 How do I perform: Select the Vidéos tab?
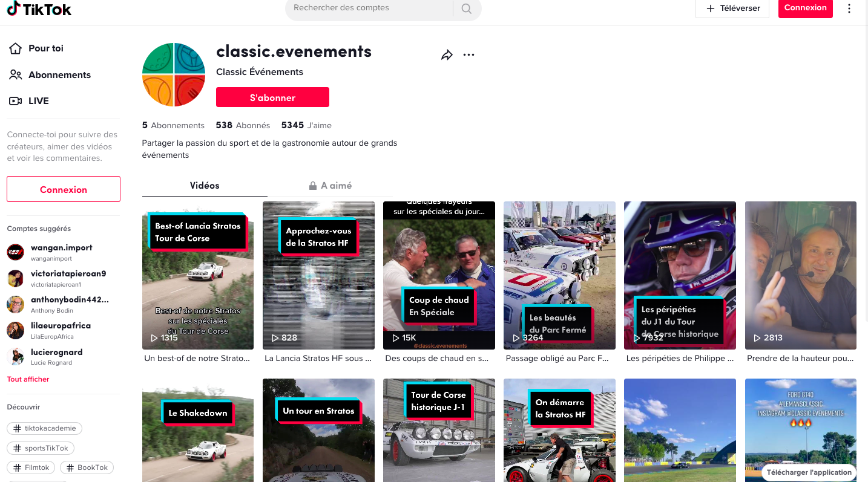pyautogui.click(x=205, y=186)
